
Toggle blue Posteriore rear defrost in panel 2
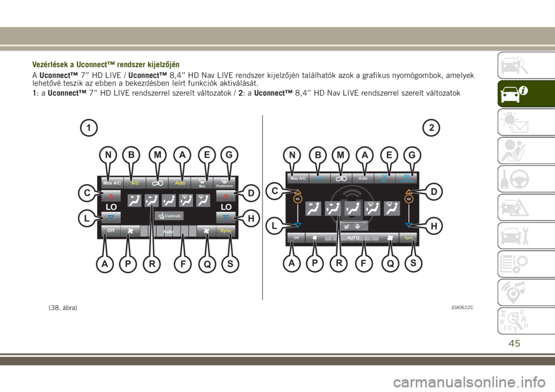coord(406,179)
